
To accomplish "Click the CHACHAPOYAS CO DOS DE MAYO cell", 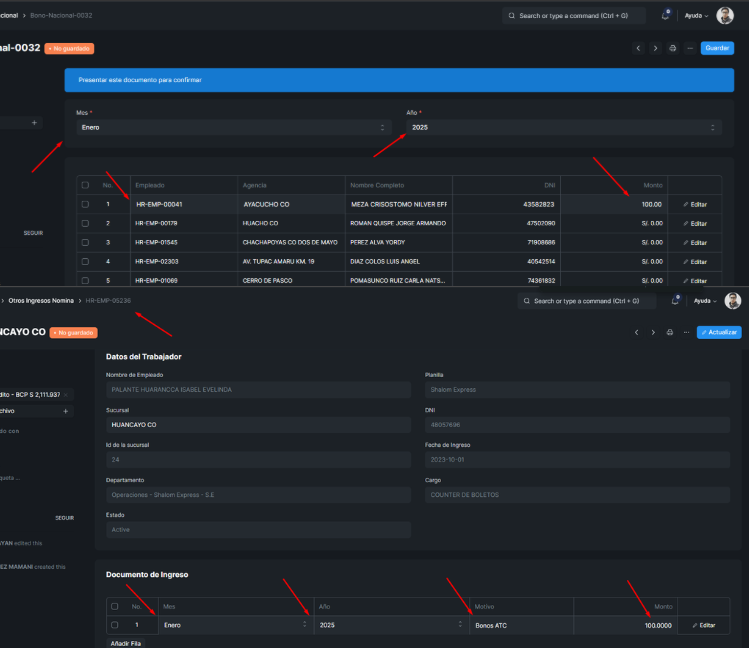I will [291, 243].
